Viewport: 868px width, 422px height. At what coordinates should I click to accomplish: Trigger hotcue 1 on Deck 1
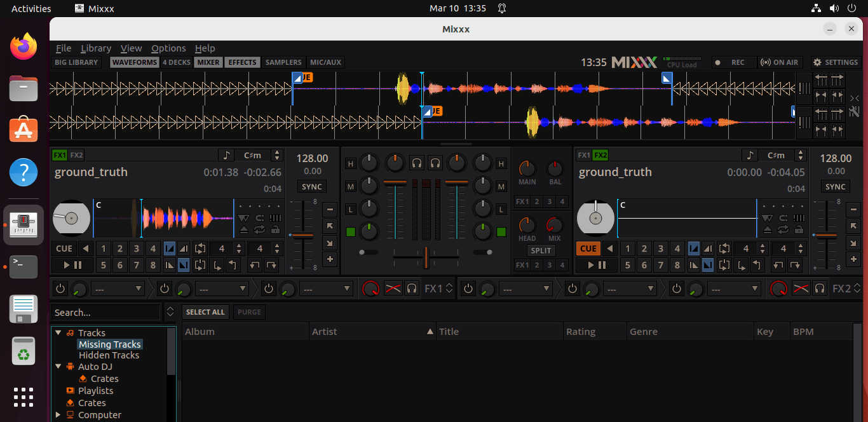click(104, 248)
